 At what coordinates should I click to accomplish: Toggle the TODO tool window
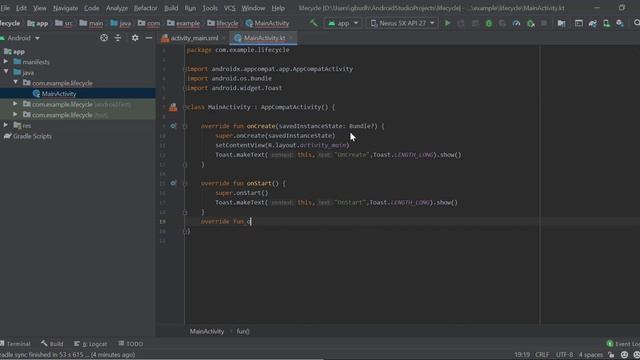click(x=131, y=344)
